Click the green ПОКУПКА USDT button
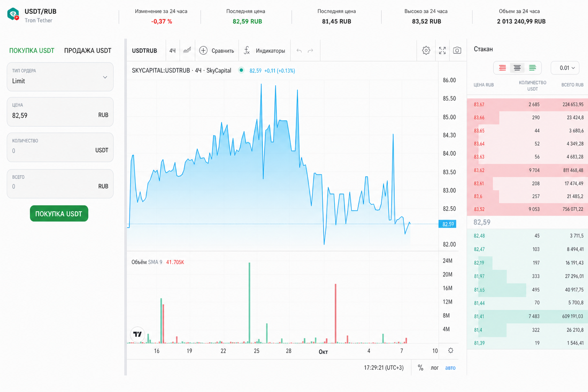Viewport: 588px width, 392px height. click(59, 214)
